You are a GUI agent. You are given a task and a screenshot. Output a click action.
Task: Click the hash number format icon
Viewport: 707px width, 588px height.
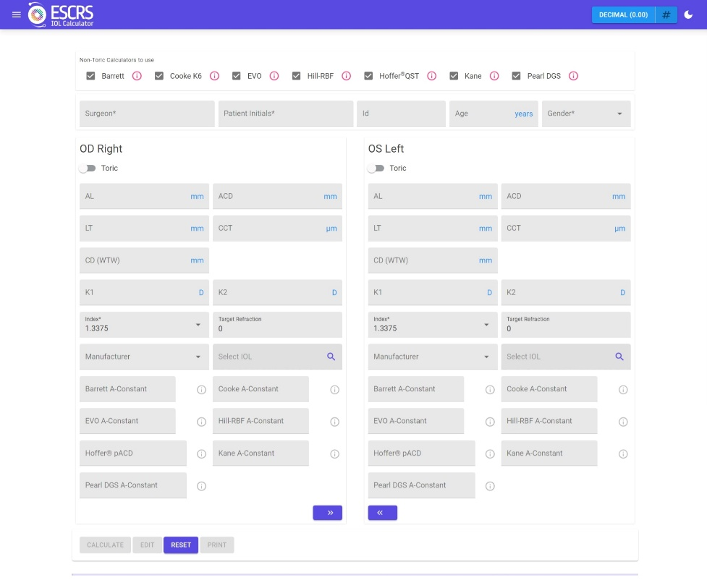coord(666,15)
